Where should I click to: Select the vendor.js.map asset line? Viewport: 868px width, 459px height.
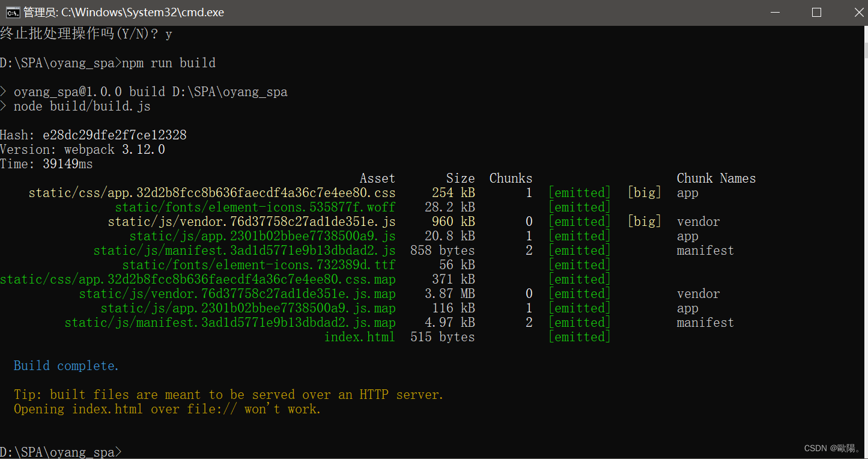pos(237,293)
